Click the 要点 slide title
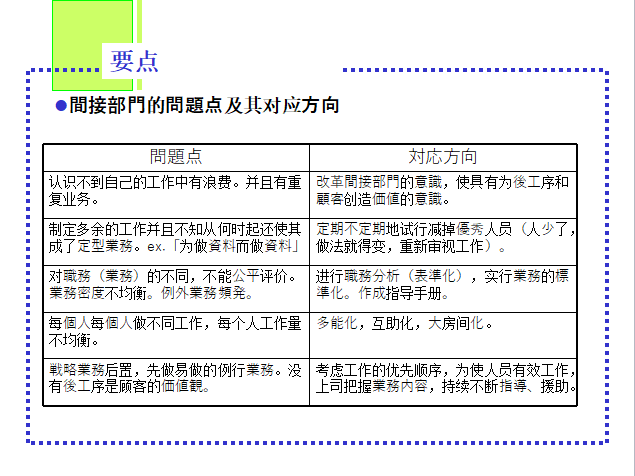635x476 pixels. [x=134, y=61]
